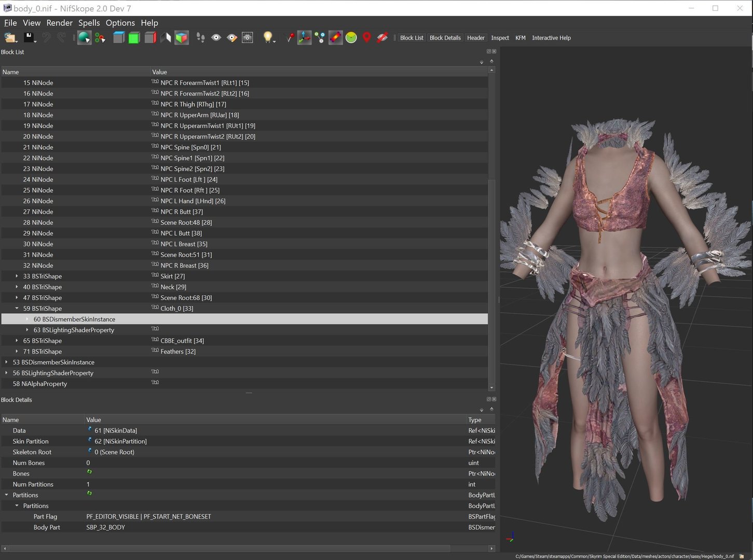
Task: Toggle the eye-with-pencil visibility icon
Action: (x=232, y=37)
